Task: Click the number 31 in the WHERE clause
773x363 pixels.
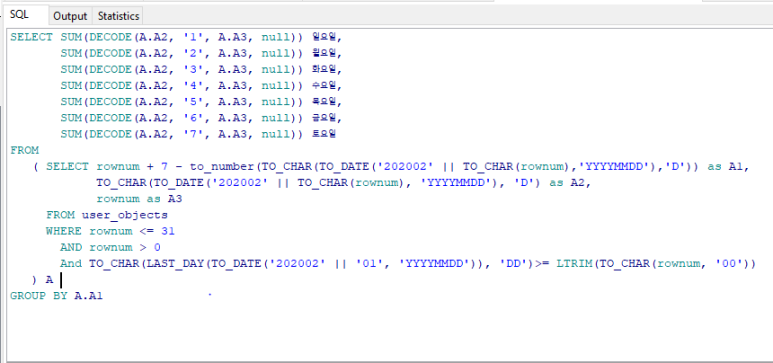Action: click(x=168, y=231)
